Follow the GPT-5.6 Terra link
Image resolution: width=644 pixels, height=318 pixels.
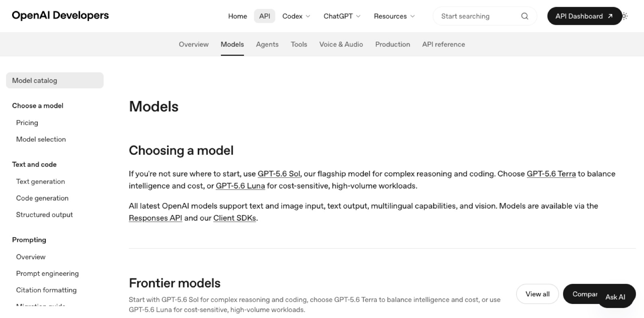tap(551, 174)
